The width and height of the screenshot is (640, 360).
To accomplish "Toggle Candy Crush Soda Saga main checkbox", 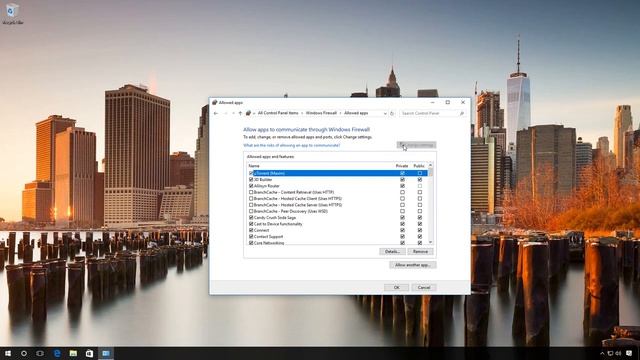I will [251, 218].
